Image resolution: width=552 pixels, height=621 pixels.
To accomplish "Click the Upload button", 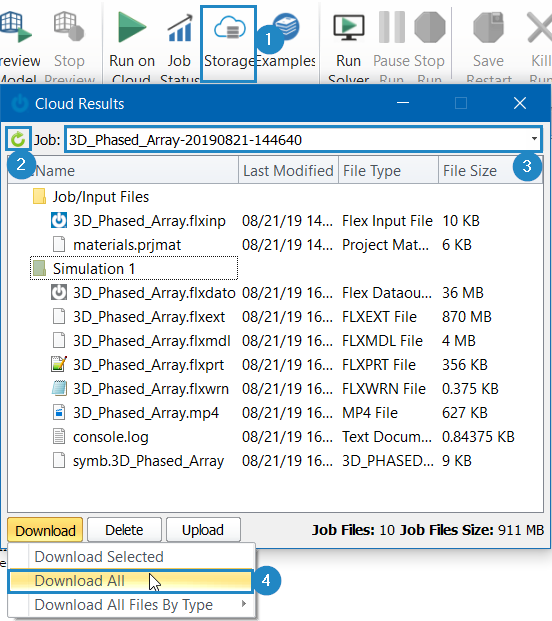I will tap(203, 530).
